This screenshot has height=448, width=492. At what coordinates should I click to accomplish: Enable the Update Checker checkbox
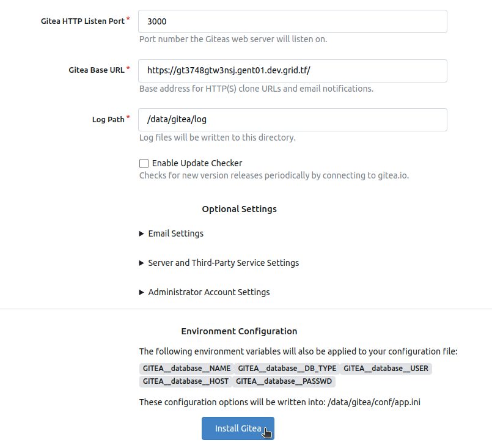[x=144, y=163]
